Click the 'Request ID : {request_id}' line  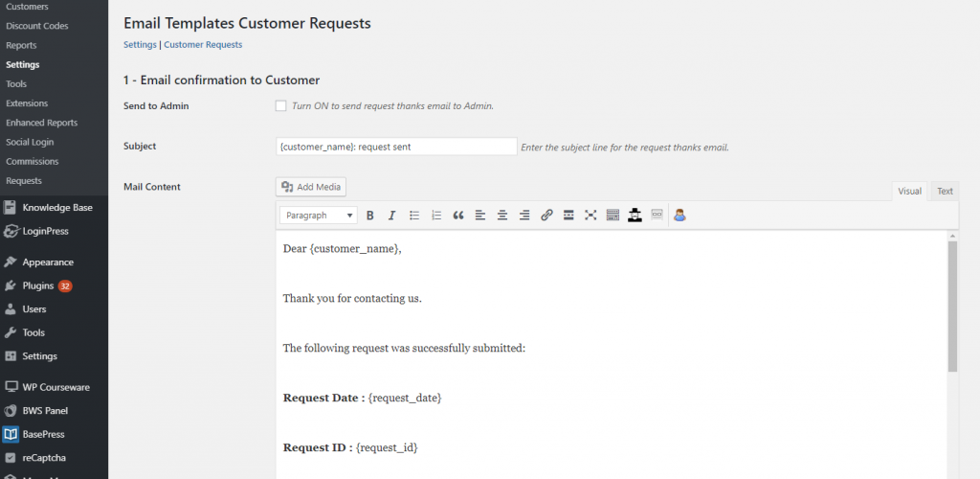tap(350, 447)
